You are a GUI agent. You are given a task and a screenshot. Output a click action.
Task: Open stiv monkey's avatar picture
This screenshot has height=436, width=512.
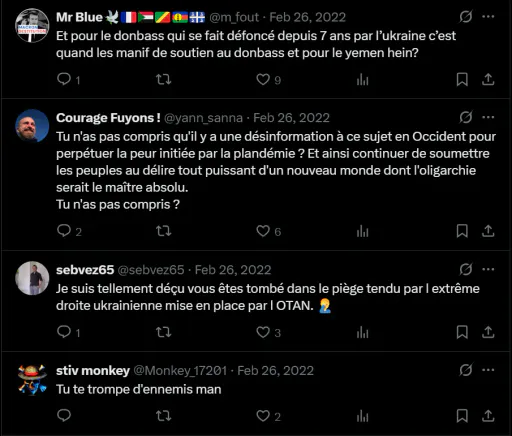(x=32, y=379)
